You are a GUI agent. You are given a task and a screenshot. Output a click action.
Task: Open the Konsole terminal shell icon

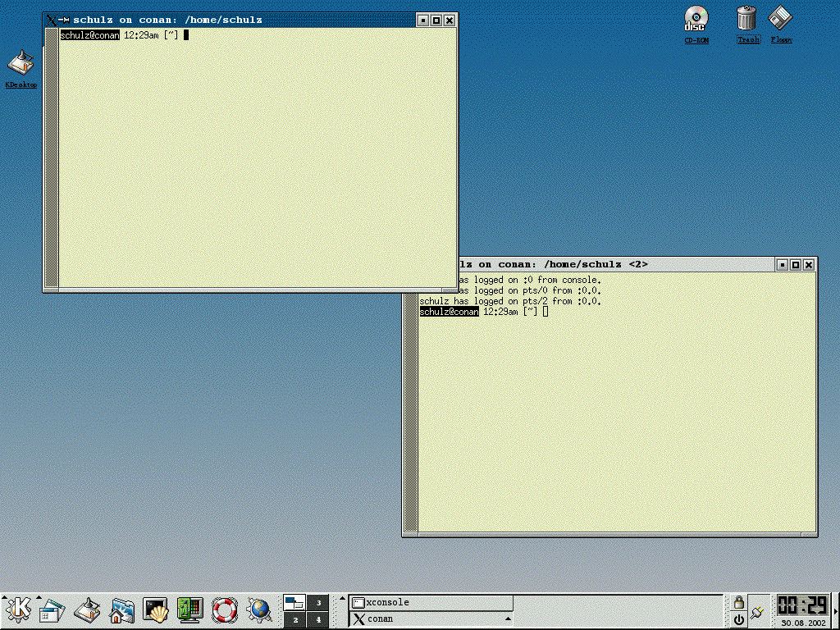[156, 609]
